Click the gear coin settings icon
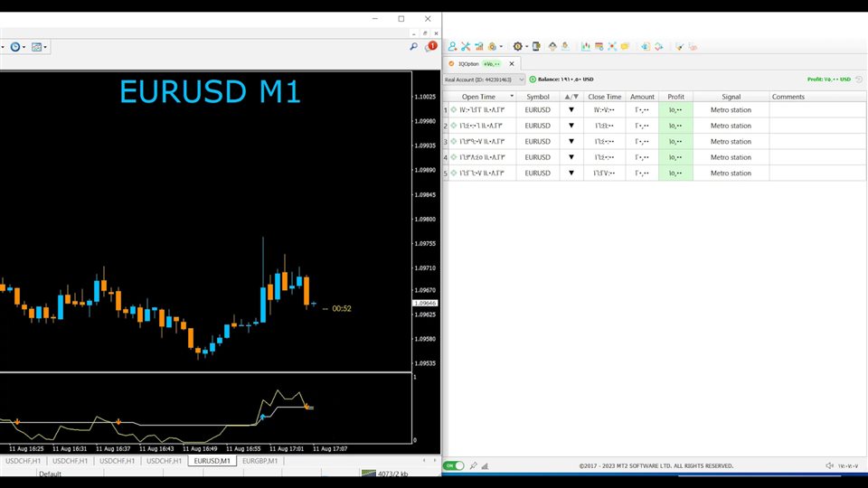This screenshot has height=488, width=868. pyautogui.click(x=517, y=46)
